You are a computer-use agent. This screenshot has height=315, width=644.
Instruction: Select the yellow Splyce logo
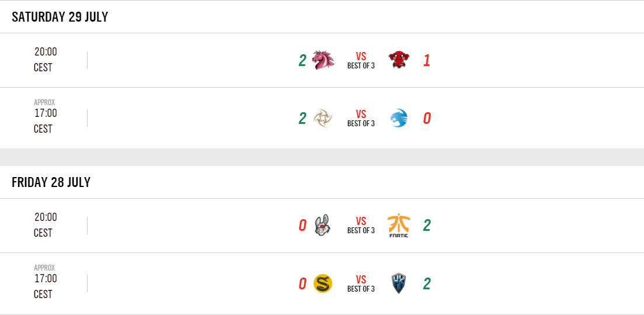coord(323,284)
